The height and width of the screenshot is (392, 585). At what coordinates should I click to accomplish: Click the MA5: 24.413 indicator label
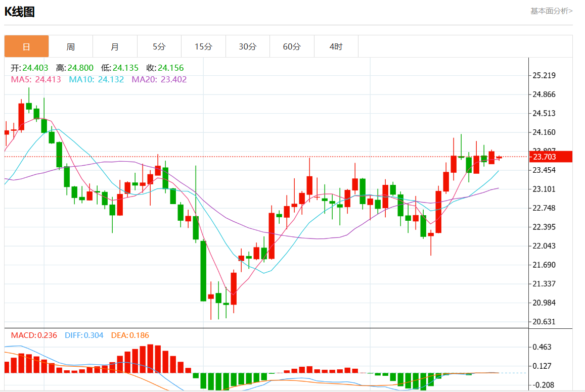tap(36, 79)
